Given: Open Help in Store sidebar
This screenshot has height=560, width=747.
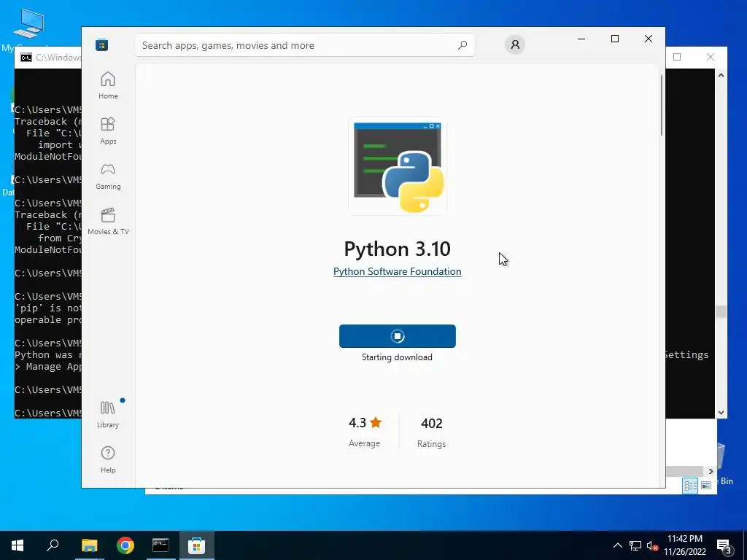Looking at the screenshot, I should tap(108, 459).
